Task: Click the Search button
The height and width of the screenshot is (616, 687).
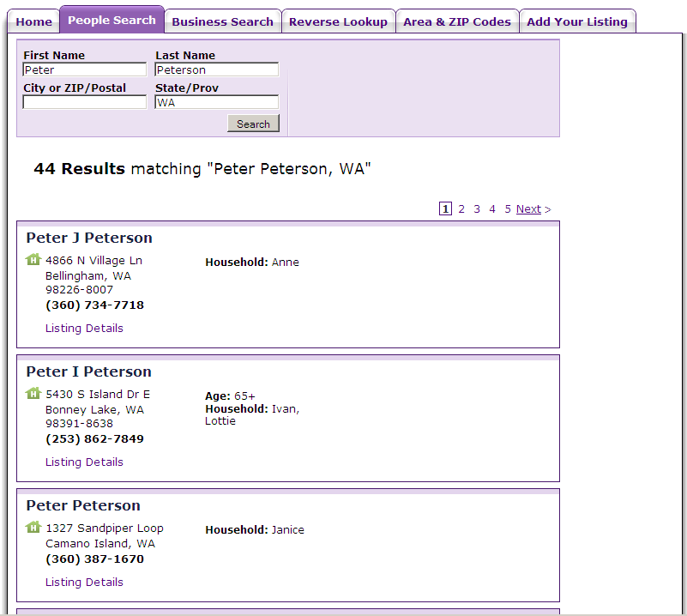Action: [x=253, y=124]
